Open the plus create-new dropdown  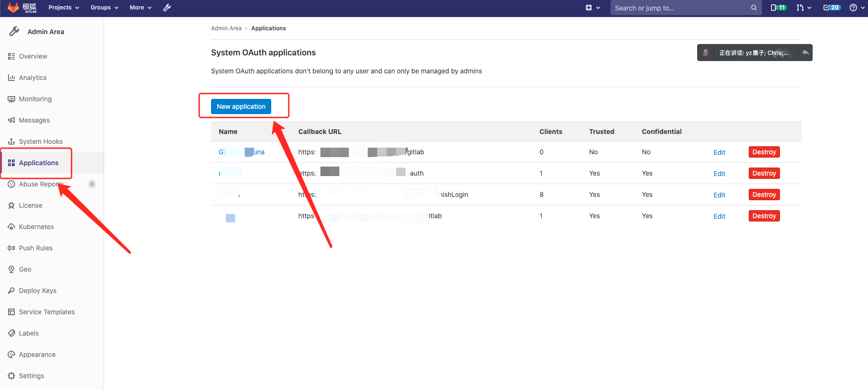pyautogui.click(x=593, y=8)
